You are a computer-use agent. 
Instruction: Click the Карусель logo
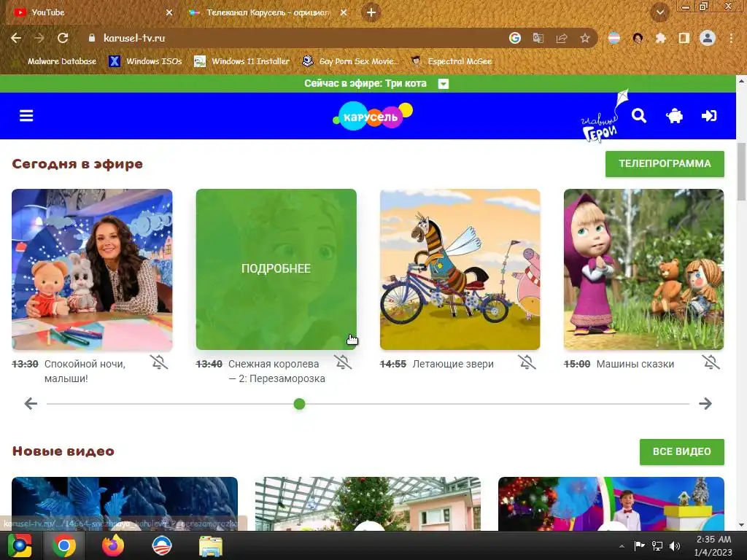pos(373,116)
